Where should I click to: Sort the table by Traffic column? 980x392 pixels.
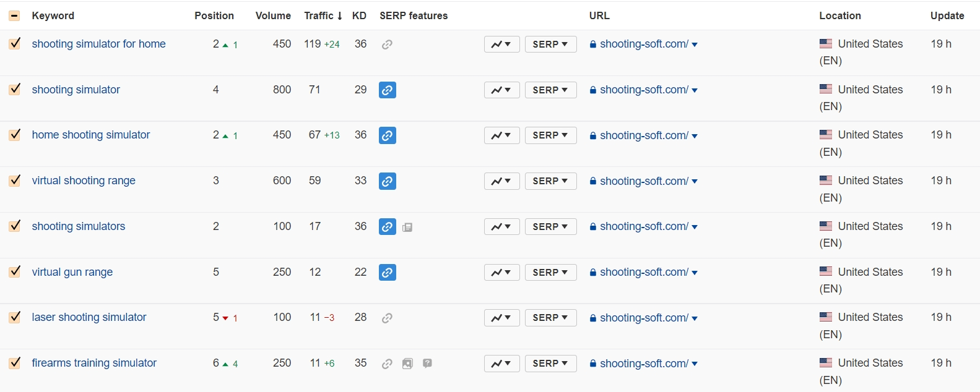(x=323, y=16)
